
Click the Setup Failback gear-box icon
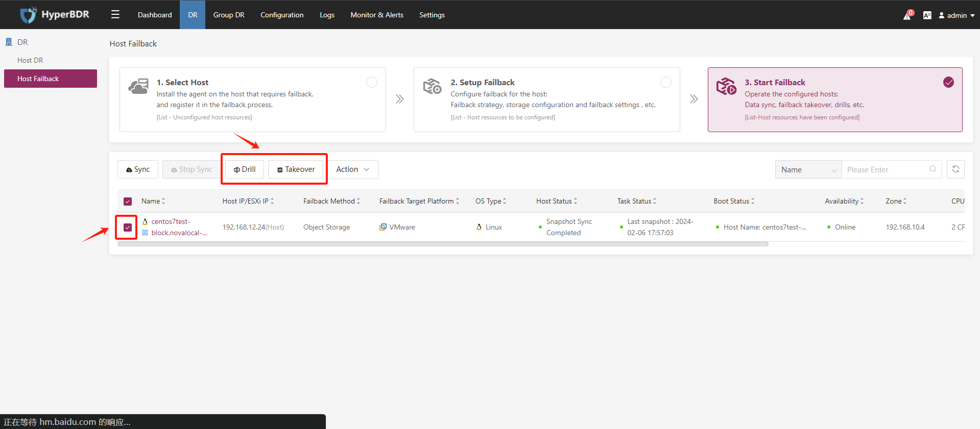432,86
